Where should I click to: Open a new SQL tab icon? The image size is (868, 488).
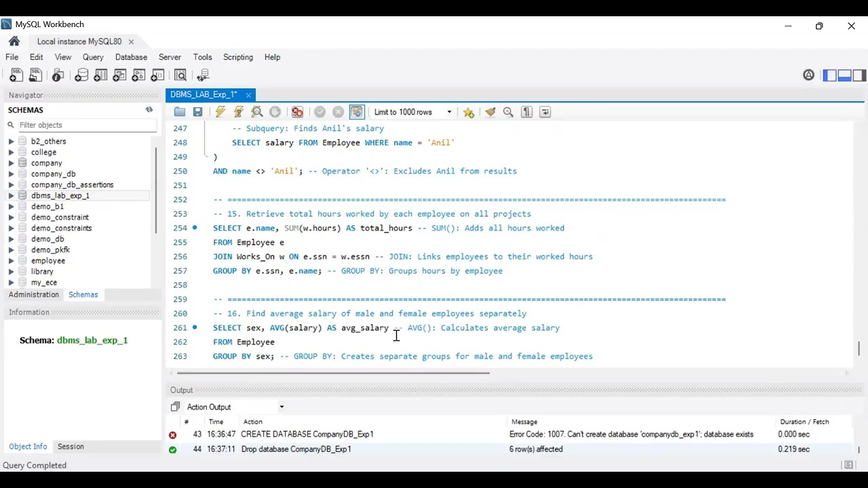[x=16, y=75]
